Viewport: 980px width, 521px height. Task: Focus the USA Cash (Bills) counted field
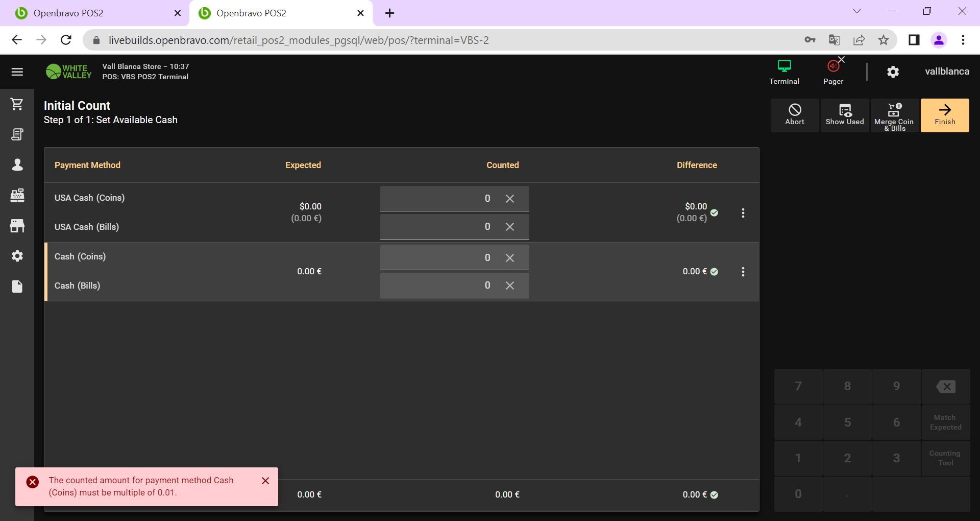pyautogui.click(x=454, y=227)
